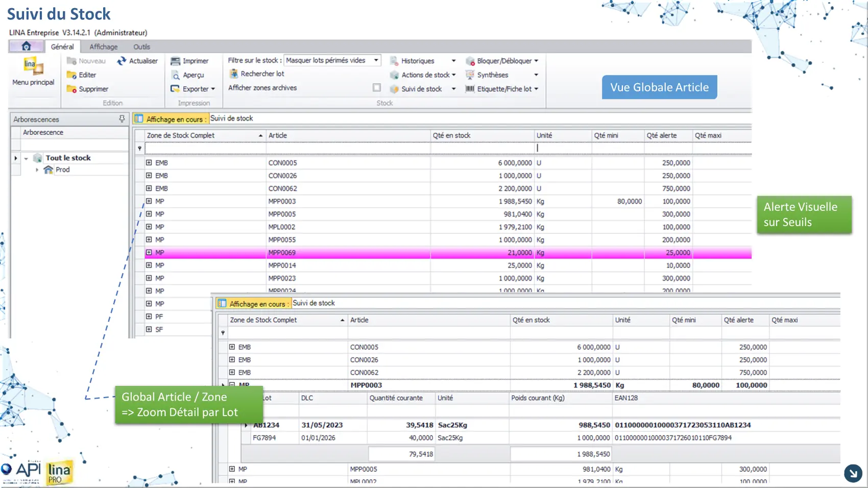Open the Filtre sur le stock dropdown
The image size is (868, 488).
(x=376, y=60)
